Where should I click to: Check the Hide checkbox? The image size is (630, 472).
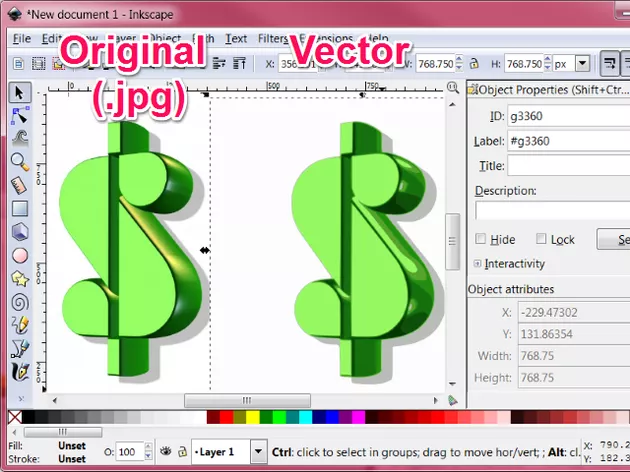[x=481, y=239]
